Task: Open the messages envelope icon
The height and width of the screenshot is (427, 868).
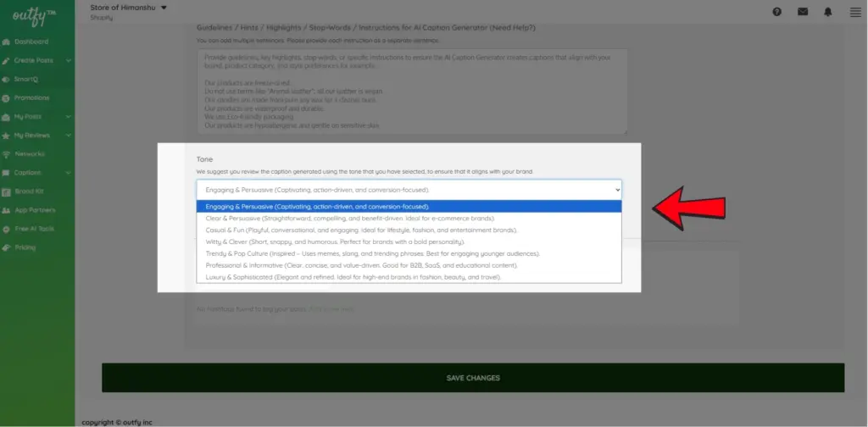Action: (x=803, y=12)
